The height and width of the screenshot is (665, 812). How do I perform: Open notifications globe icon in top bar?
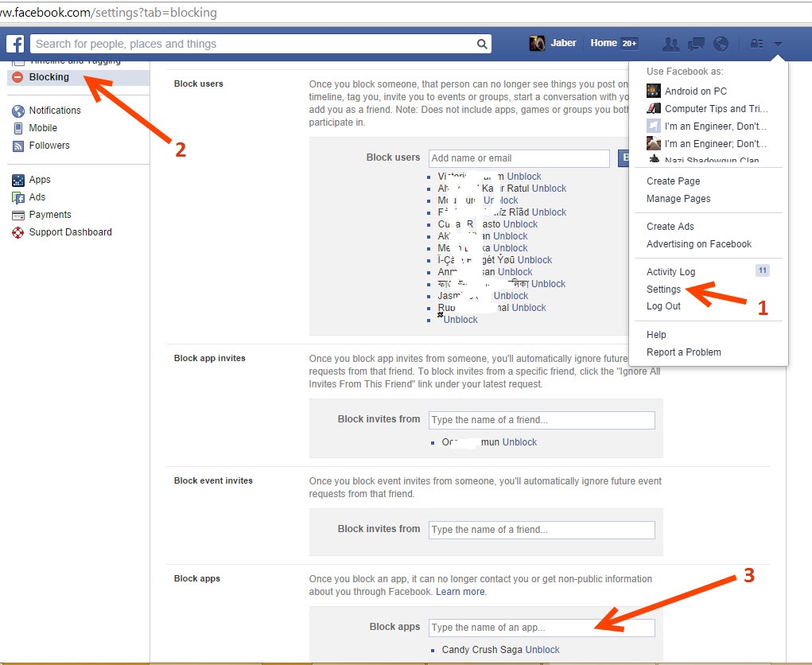pos(721,44)
